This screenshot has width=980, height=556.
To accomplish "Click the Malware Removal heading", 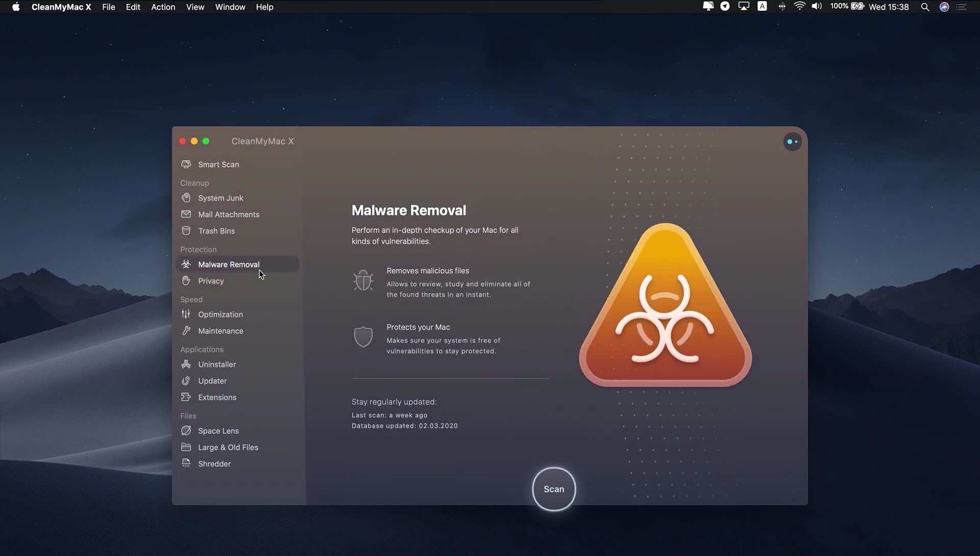I will coord(409,210).
